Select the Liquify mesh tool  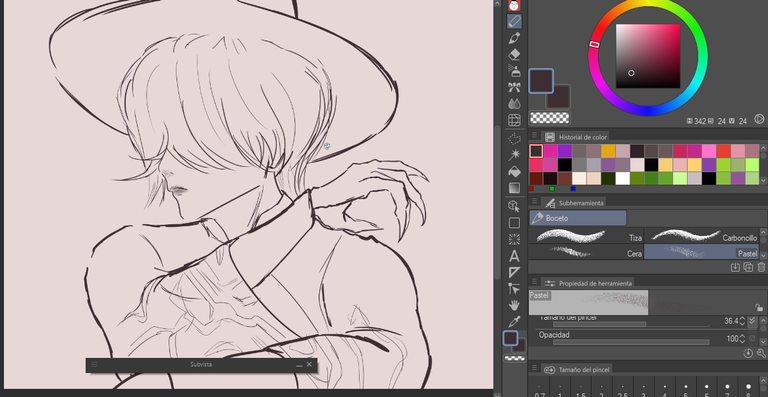[514, 120]
